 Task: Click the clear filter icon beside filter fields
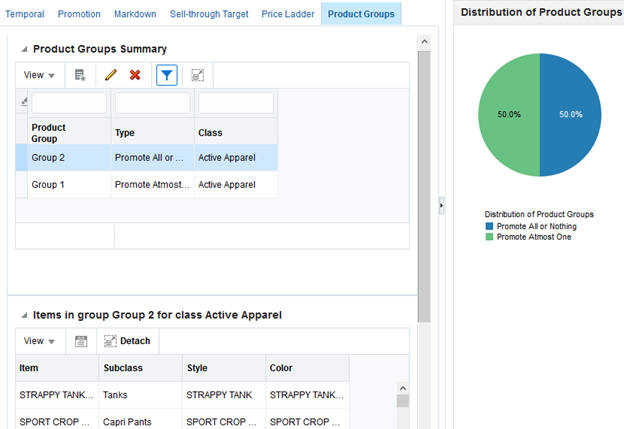(24, 102)
